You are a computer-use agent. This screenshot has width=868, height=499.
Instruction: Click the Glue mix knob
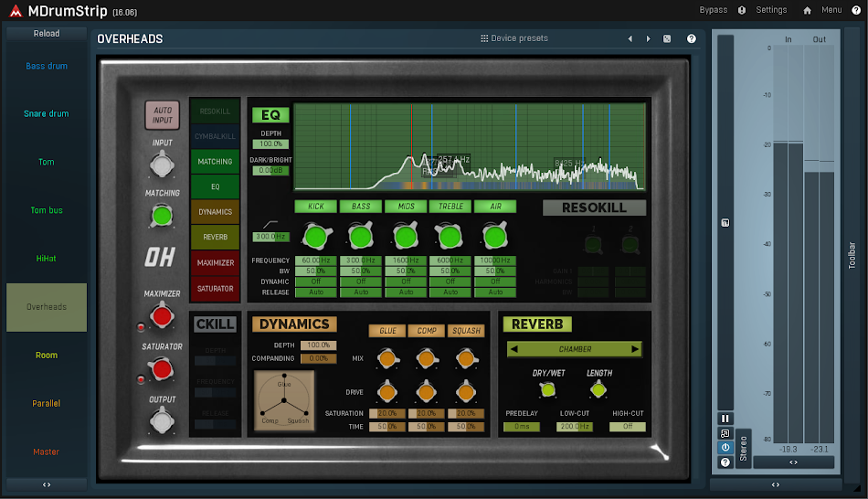[x=387, y=358]
